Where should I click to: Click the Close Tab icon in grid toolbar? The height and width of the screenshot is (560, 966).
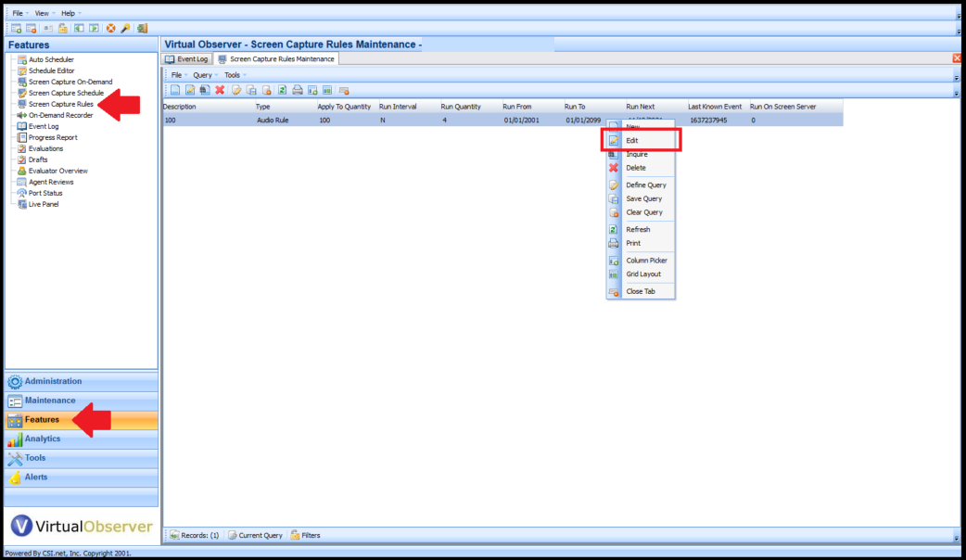[x=344, y=91]
